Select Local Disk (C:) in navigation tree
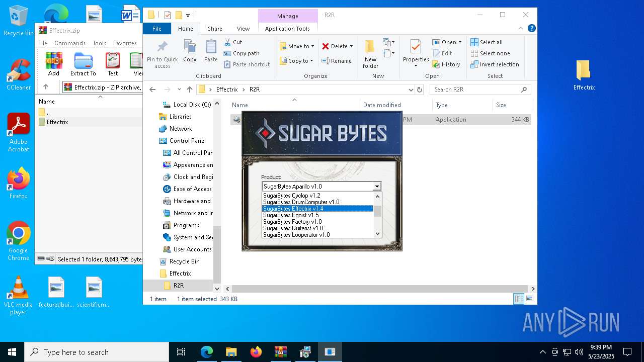Image resolution: width=644 pixels, height=362 pixels. 192,105
